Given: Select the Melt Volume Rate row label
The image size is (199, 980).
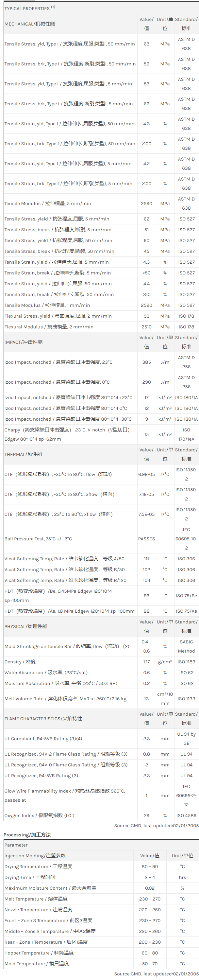Looking at the screenshot, I should (x=65, y=699).
